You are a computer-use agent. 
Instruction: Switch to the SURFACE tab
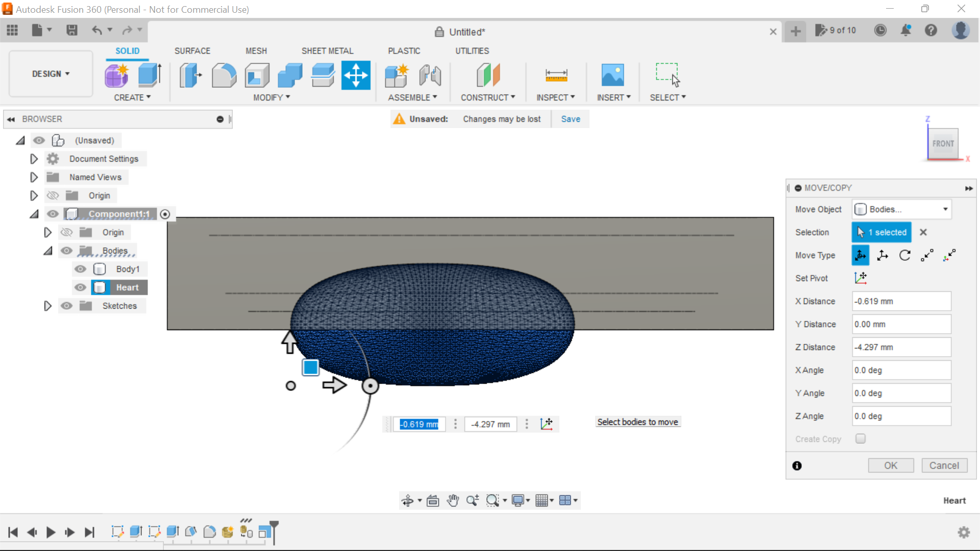pyautogui.click(x=192, y=51)
